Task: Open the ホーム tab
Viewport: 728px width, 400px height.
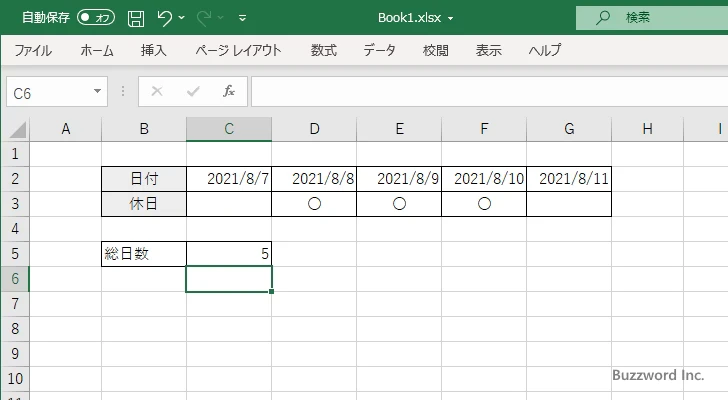Action: (x=97, y=50)
